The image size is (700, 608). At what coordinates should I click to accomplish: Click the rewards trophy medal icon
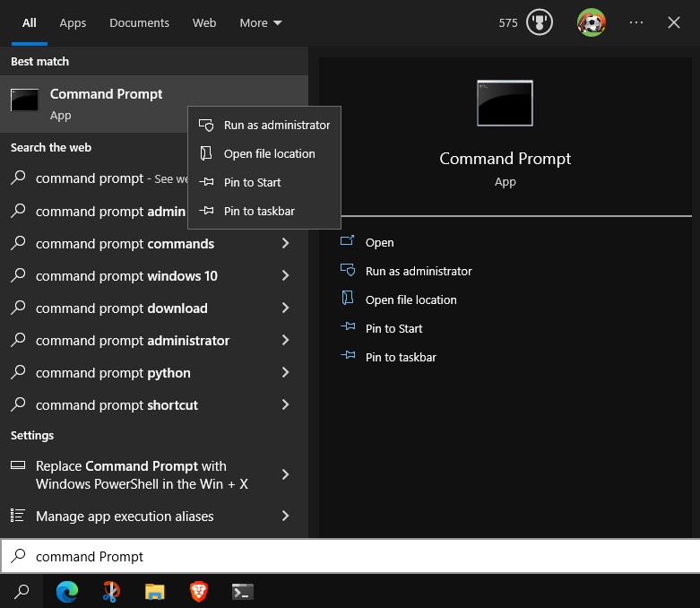(540, 22)
